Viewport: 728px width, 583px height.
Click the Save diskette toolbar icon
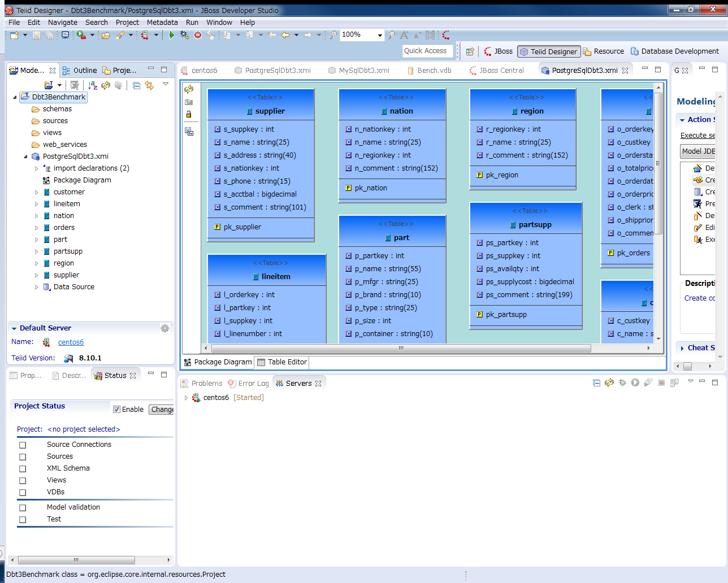click(x=36, y=35)
